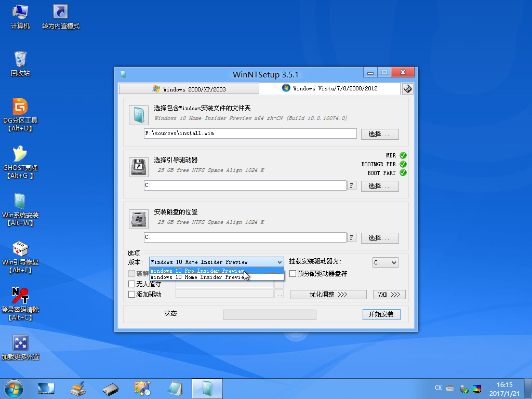Launch Win系统安装 desktop icon
This screenshot has width=532, height=399.
pos(20,210)
